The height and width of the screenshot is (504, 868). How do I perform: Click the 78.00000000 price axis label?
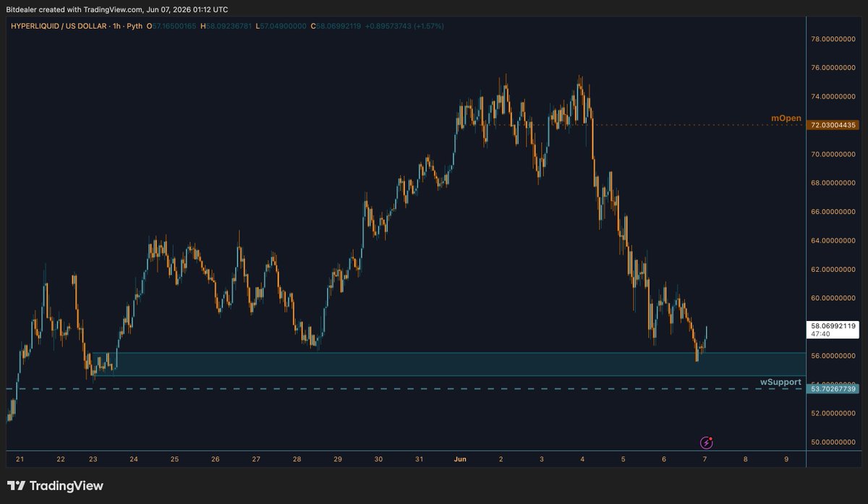[x=834, y=39]
